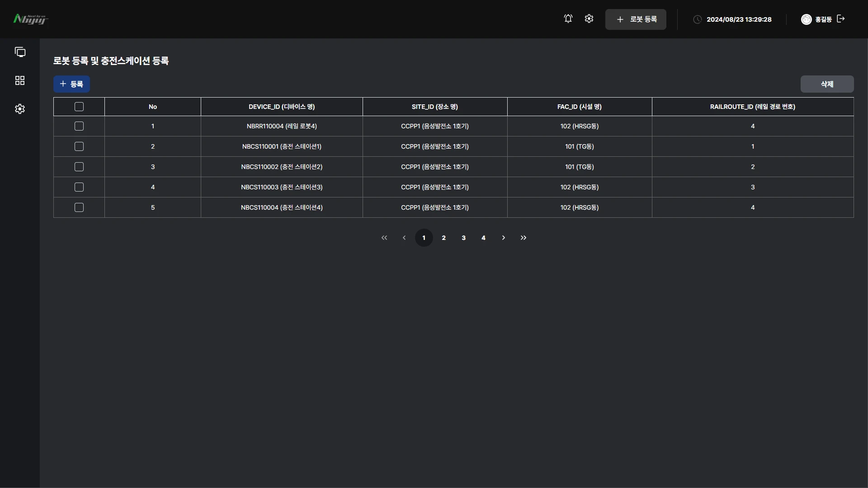Click the user avatar icon
The height and width of the screenshot is (488, 868).
(806, 19)
